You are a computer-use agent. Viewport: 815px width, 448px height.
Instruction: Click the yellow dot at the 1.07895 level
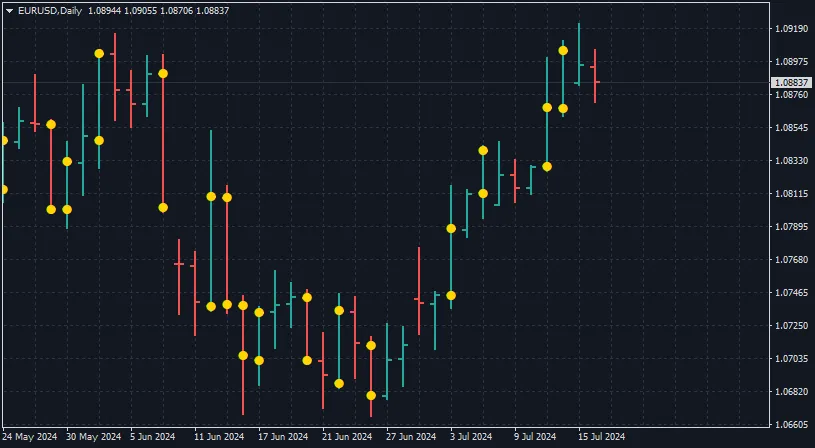pos(451,229)
